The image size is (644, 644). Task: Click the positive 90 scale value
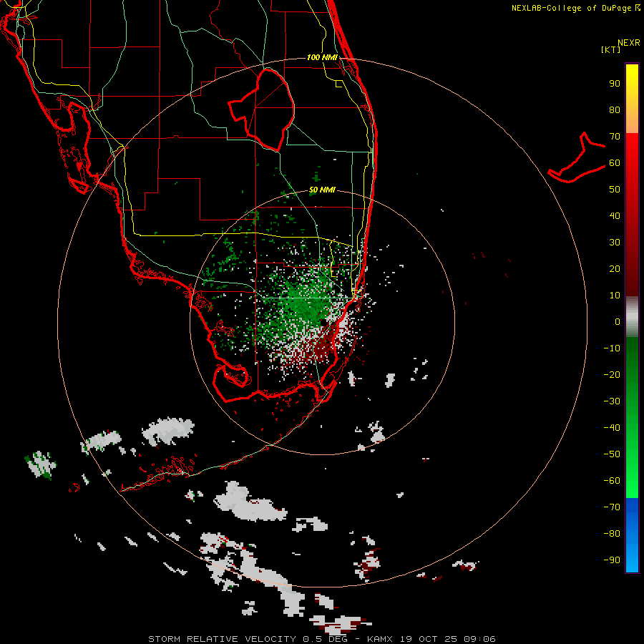pyautogui.click(x=615, y=84)
